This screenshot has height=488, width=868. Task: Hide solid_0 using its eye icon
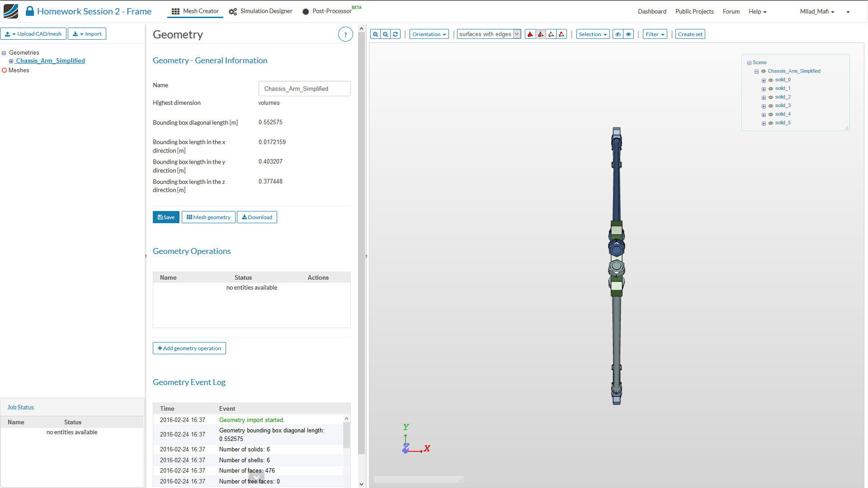771,80
